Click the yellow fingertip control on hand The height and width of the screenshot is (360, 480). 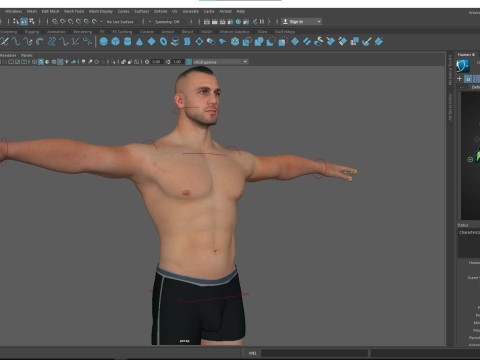[x=354, y=171]
